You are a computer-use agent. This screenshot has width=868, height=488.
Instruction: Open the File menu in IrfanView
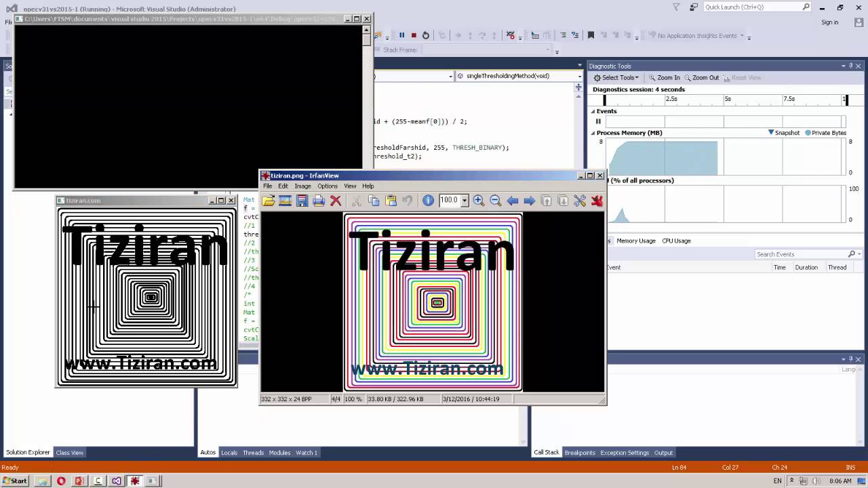coord(268,186)
